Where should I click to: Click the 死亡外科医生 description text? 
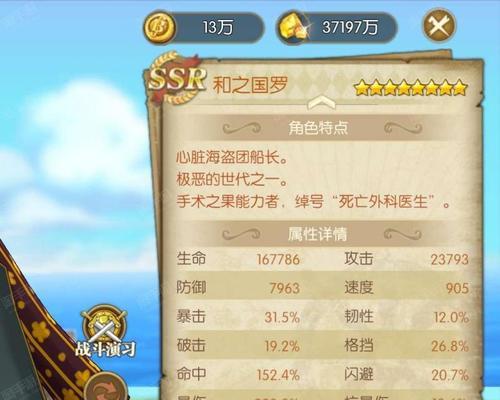point(383,202)
